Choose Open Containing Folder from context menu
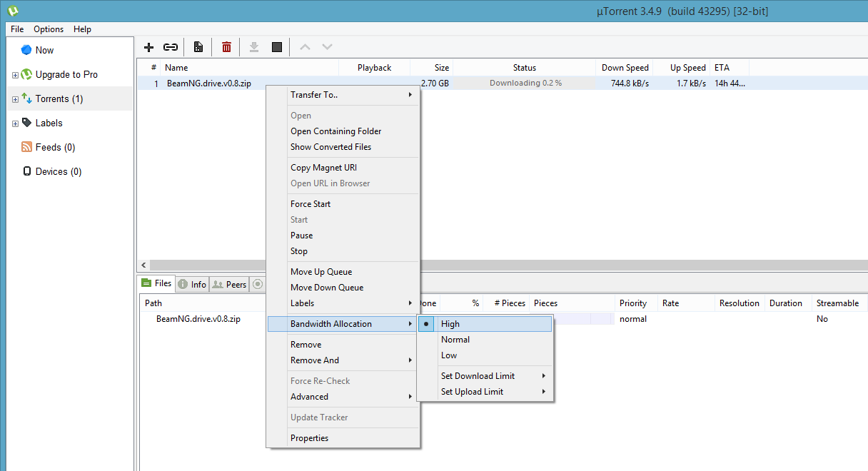 click(x=335, y=131)
